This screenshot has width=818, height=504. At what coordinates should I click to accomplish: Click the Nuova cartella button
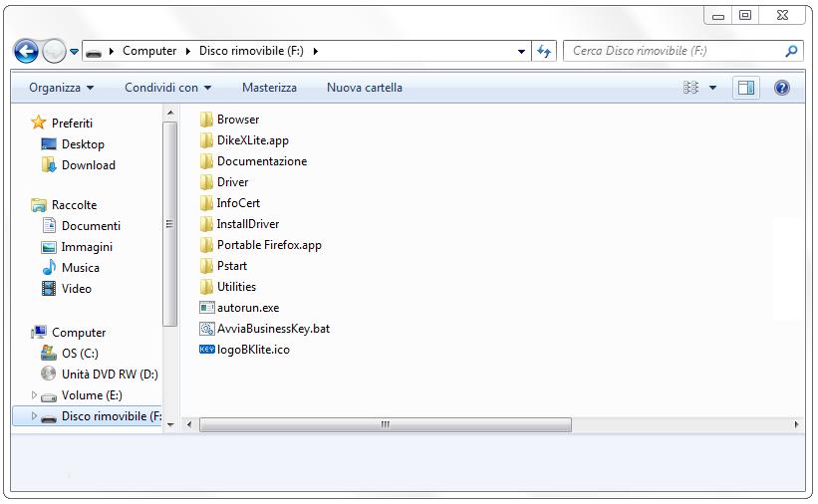365,88
